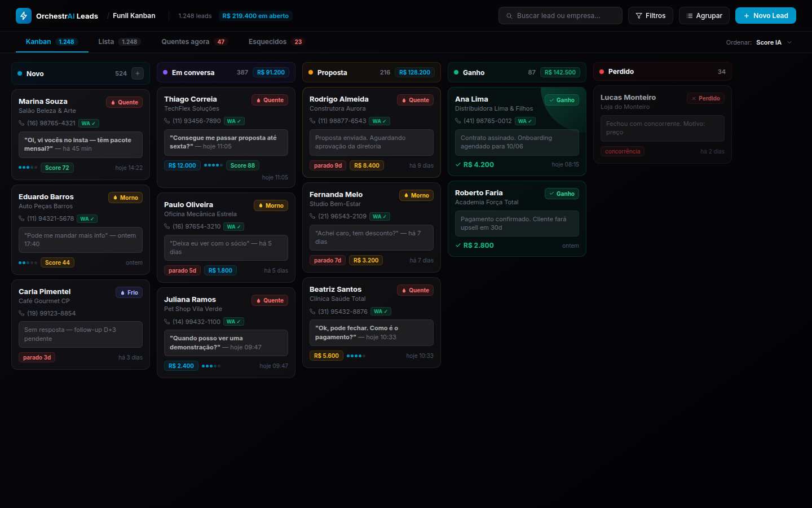Click WA badge on Ana Lima card

(525, 121)
